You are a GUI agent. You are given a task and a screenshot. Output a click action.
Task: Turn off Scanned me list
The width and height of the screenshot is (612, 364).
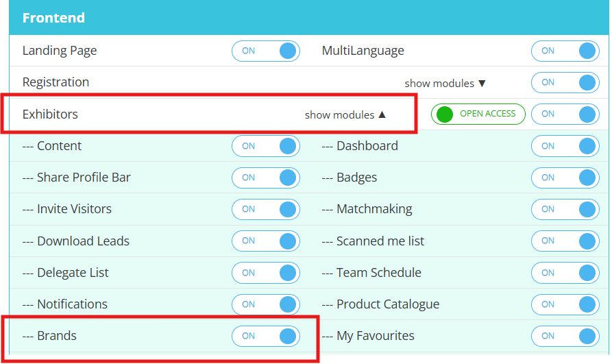(x=565, y=241)
